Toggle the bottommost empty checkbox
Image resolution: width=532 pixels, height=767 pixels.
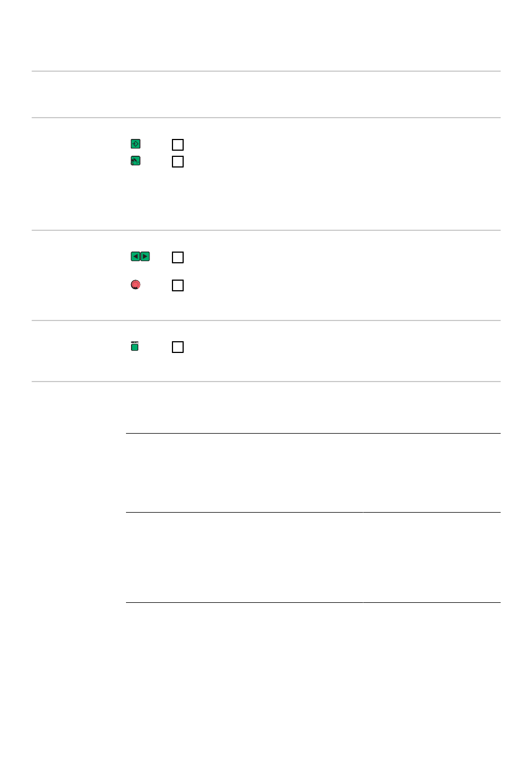178,347
